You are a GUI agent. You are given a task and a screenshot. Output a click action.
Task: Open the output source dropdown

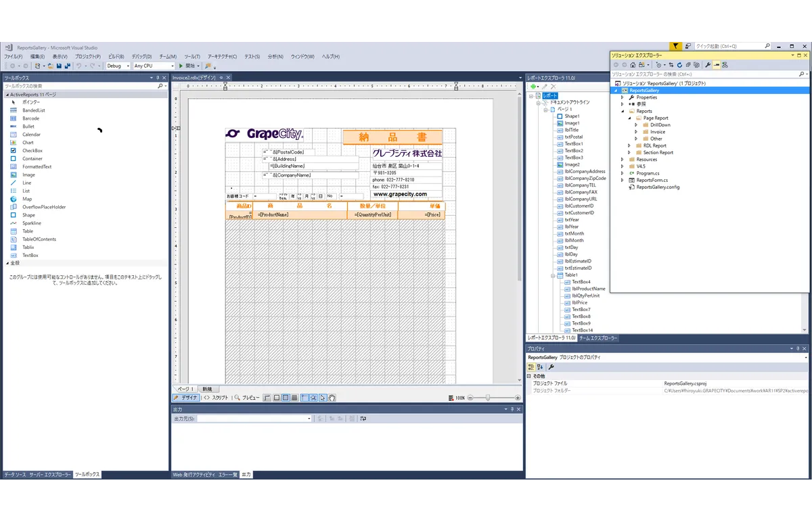(x=309, y=419)
